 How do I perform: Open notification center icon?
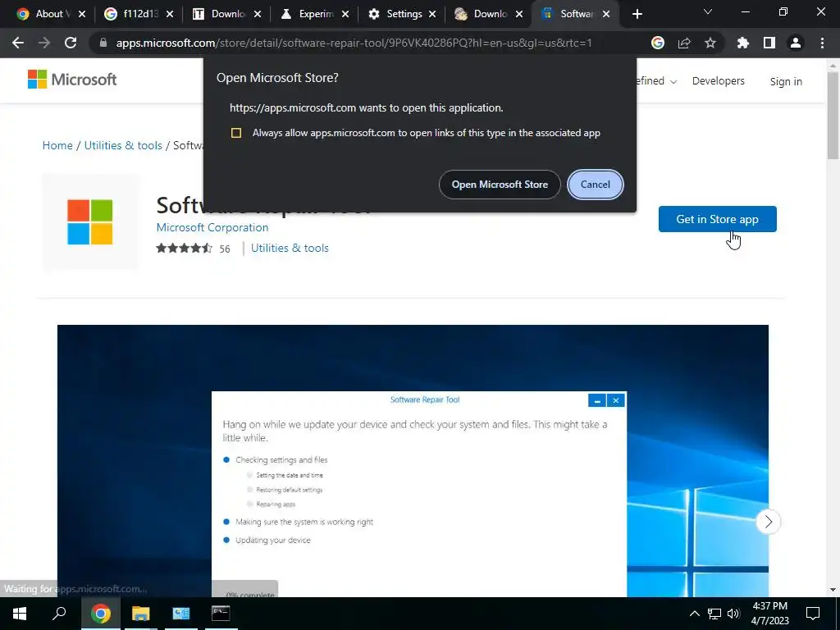point(813,614)
